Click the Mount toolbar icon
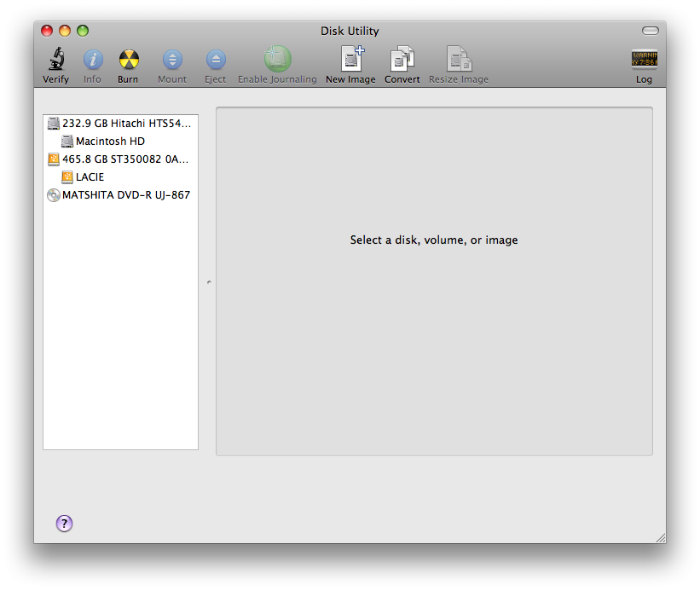This screenshot has width=700, height=590. [x=172, y=60]
